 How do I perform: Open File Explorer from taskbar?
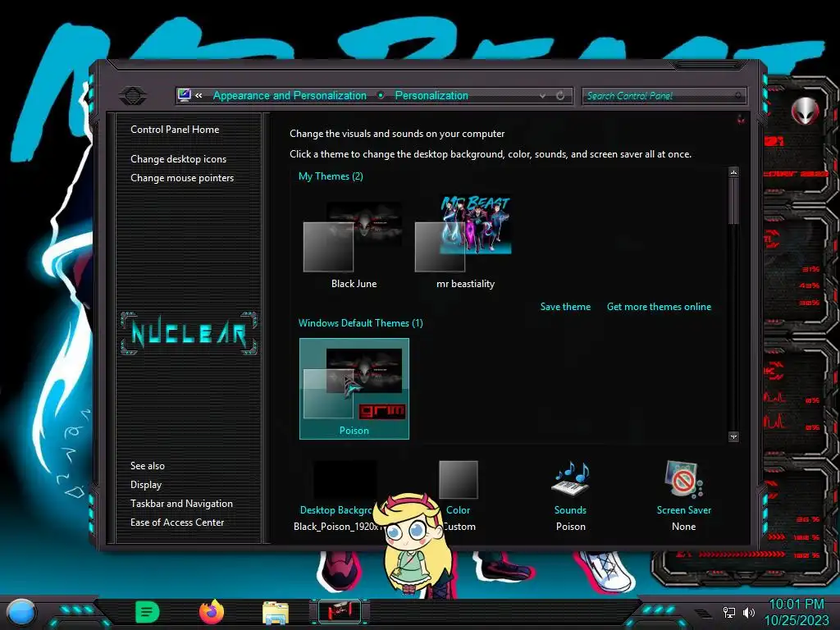276,613
